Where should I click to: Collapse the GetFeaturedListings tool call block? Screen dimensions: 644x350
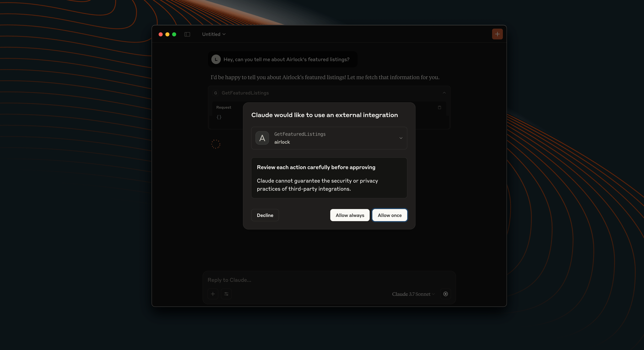coord(444,93)
